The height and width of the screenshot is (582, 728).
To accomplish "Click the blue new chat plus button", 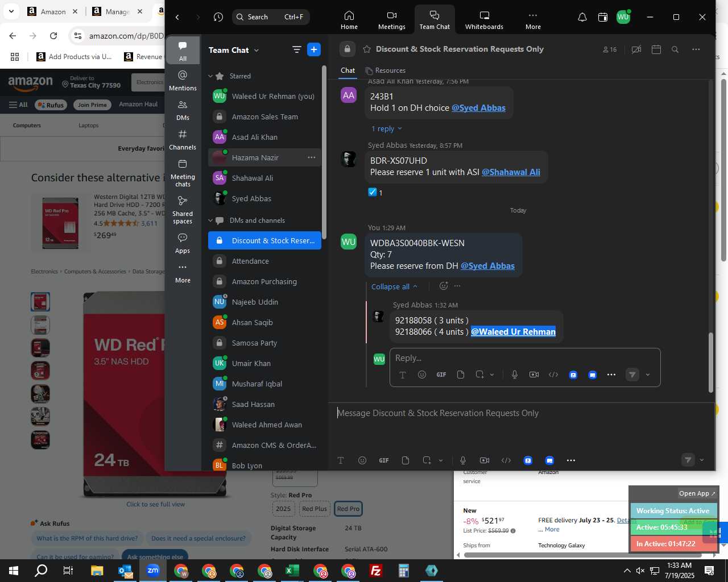I will (x=314, y=49).
